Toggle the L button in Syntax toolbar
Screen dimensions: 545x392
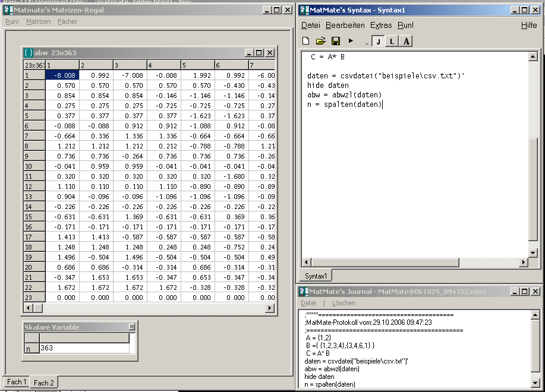click(392, 41)
